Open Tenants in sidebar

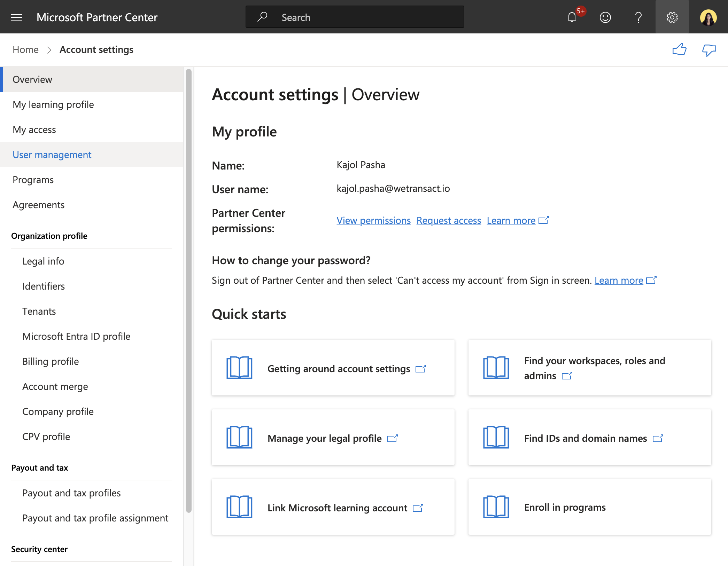92,311
